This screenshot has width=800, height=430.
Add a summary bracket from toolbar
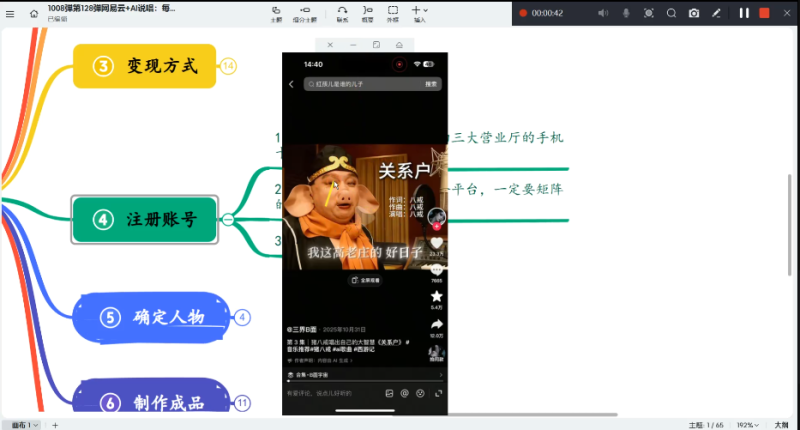point(367,14)
